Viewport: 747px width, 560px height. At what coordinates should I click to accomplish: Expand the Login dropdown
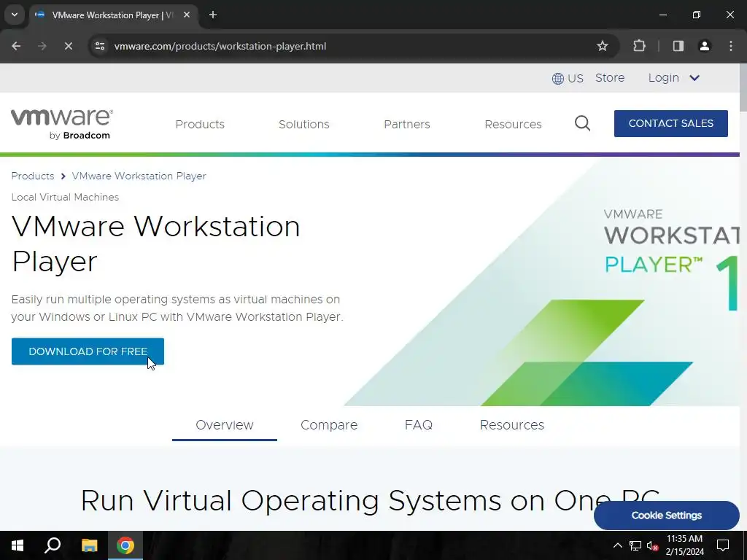point(673,77)
